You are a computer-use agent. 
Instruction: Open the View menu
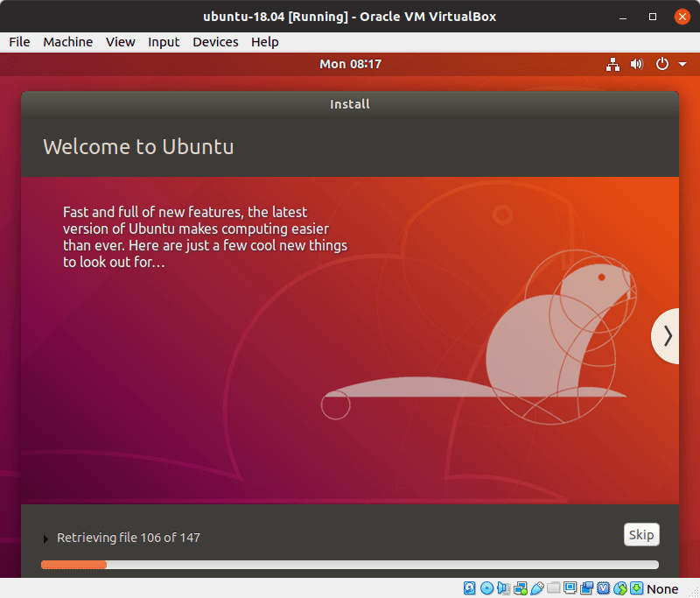coord(121,42)
